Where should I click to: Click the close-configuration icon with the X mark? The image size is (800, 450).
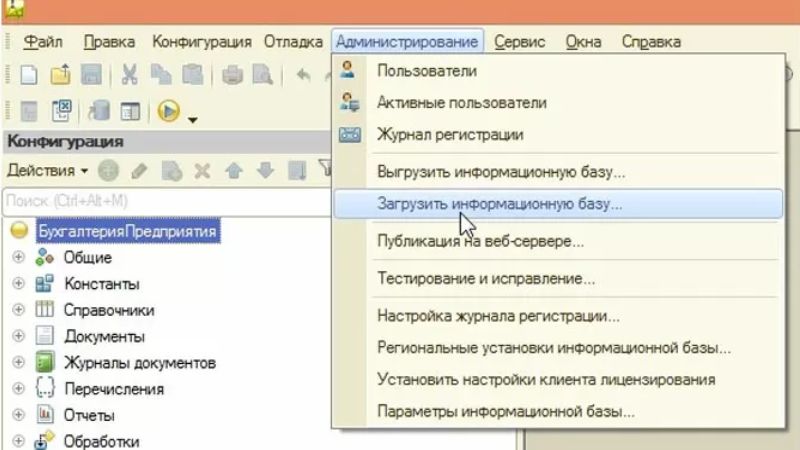coord(61,111)
